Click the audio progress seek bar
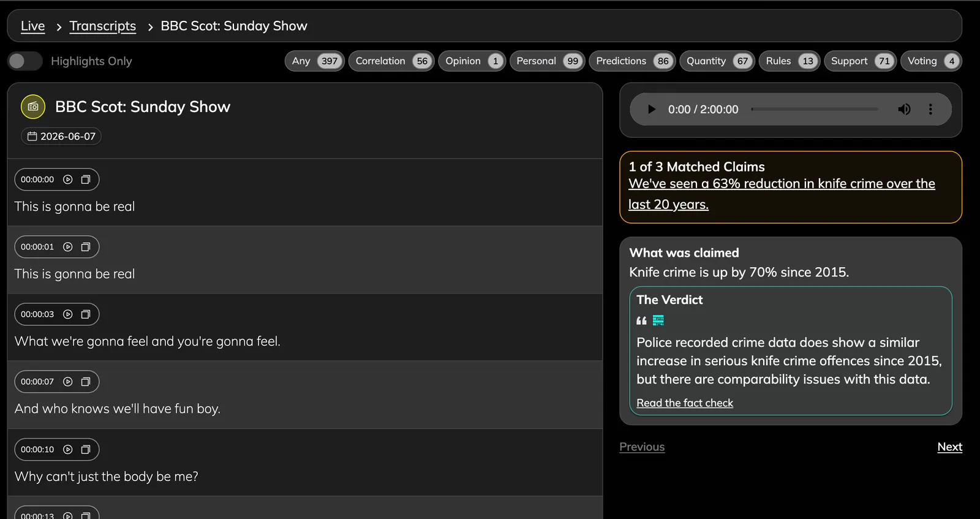 click(815, 109)
